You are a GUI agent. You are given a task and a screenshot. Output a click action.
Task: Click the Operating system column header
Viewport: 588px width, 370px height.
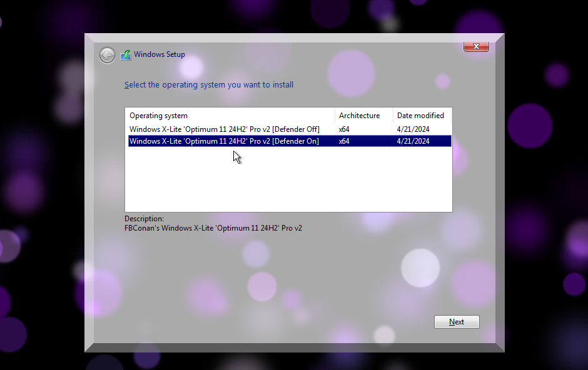point(230,116)
